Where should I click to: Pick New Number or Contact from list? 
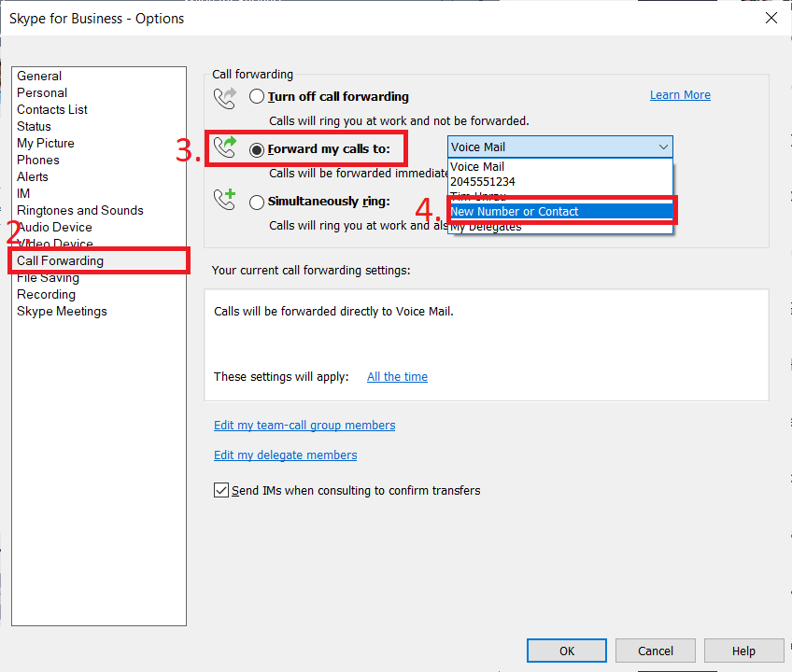(559, 212)
